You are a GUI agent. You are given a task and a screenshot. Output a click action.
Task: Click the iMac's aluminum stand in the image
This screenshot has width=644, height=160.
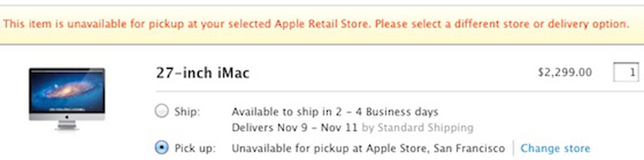coord(67,125)
